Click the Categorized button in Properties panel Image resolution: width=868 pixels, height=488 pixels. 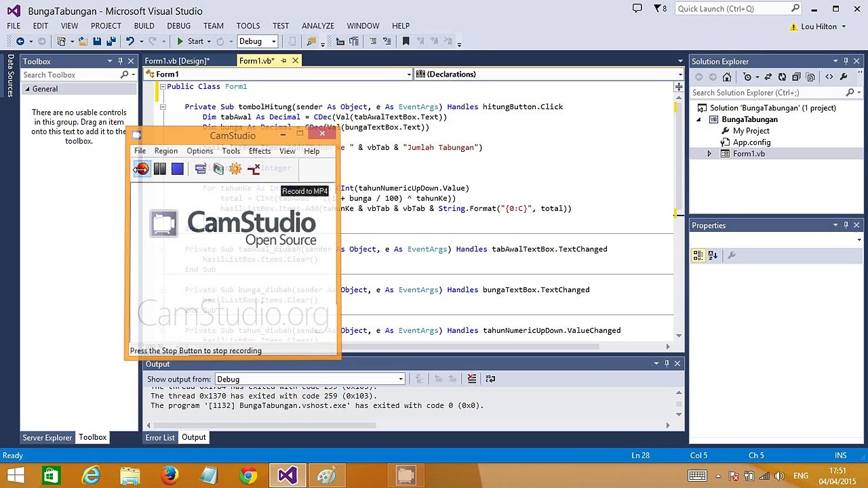[x=698, y=256]
